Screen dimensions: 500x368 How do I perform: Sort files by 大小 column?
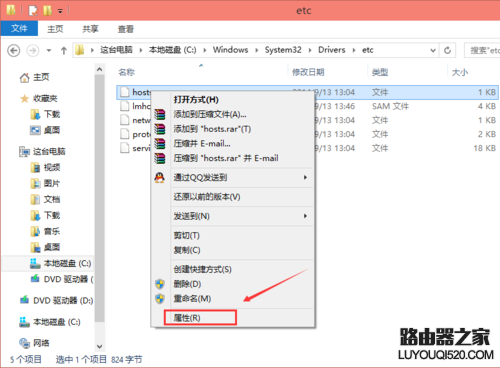460,72
